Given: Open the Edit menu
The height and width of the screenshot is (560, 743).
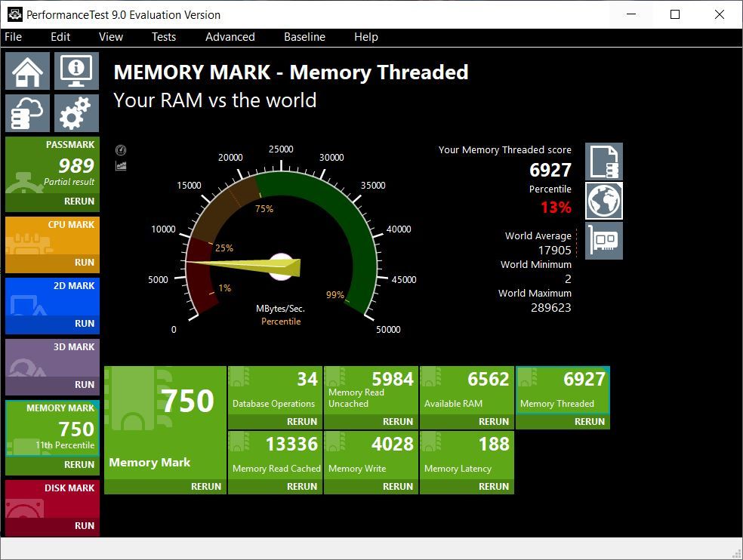Looking at the screenshot, I should [x=60, y=36].
